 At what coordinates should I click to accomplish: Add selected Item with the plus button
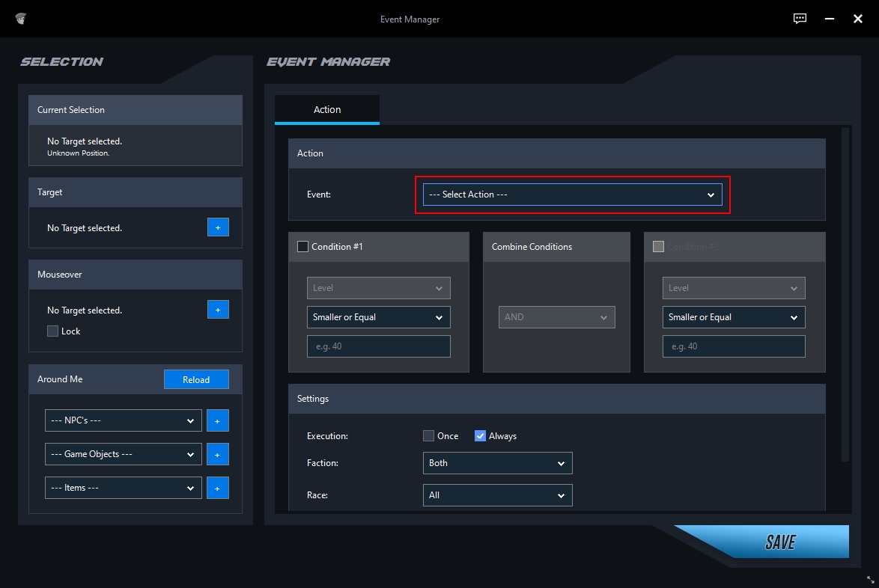[218, 488]
